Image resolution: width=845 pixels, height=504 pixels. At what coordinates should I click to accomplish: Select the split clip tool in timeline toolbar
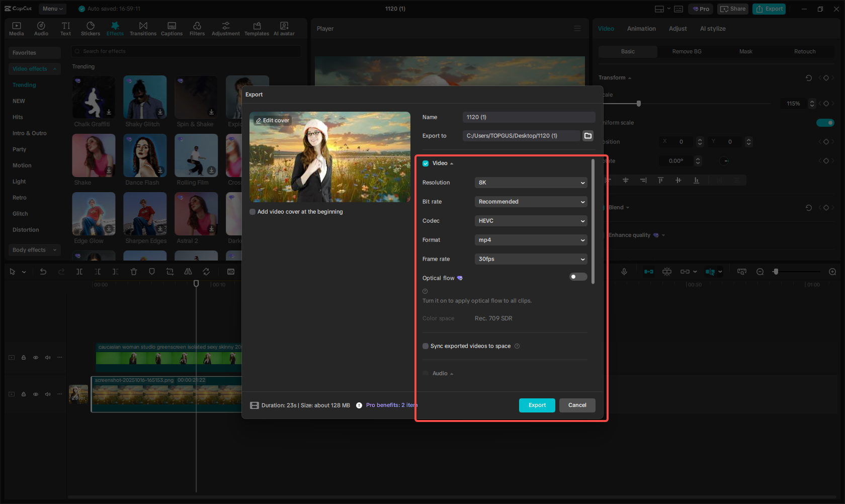click(79, 272)
